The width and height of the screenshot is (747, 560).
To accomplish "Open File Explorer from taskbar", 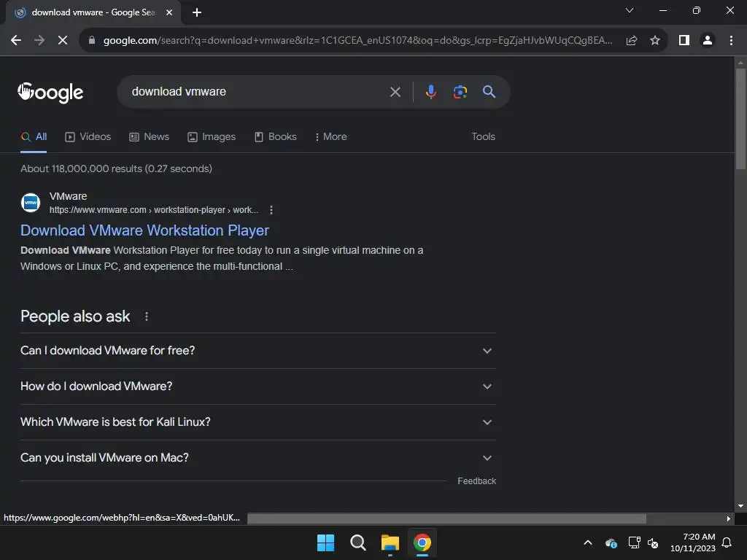I will pos(390,542).
